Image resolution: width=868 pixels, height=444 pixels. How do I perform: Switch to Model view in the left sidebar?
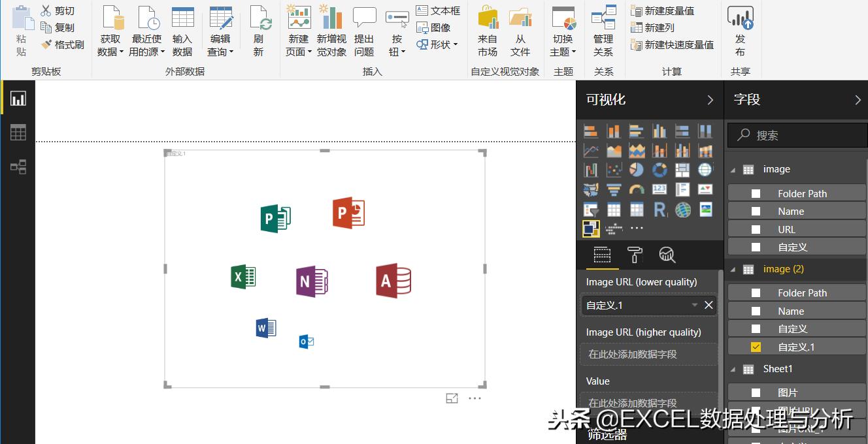18,166
